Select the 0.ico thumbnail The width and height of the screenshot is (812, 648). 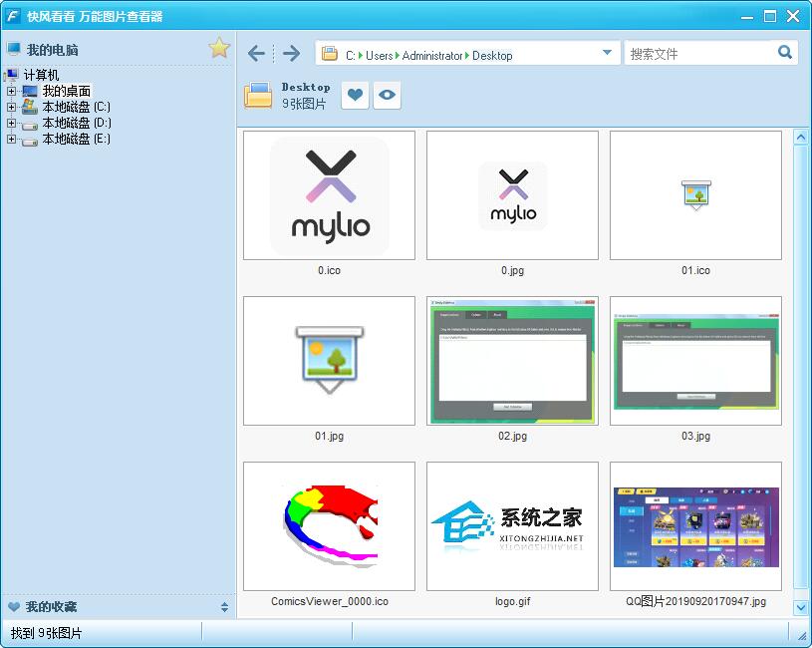pyautogui.click(x=330, y=195)
